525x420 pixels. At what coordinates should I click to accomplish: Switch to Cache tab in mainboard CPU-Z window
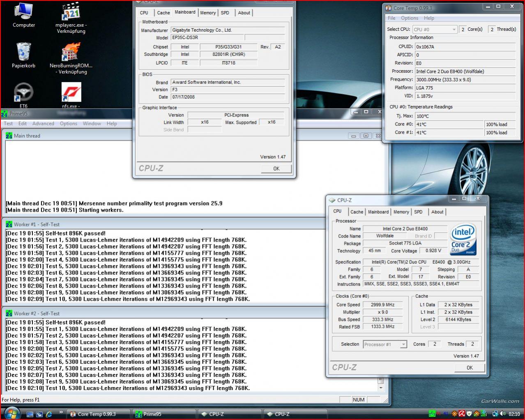point(163,13)
